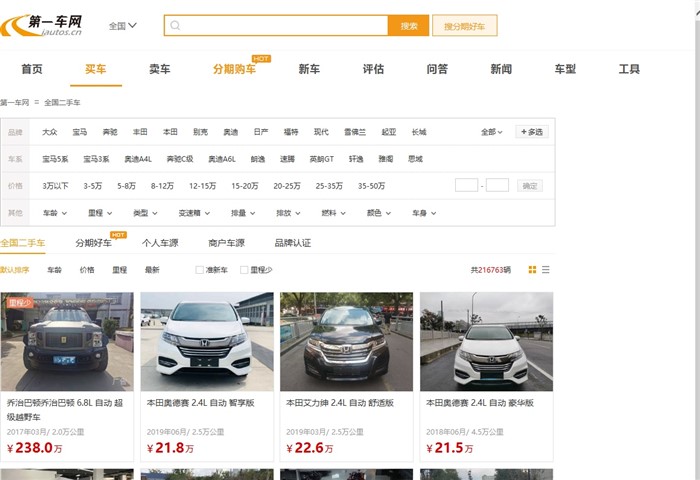Open the 全国 region dropdown
Viewport: 700px width, 480px height.
click(123, 26)
